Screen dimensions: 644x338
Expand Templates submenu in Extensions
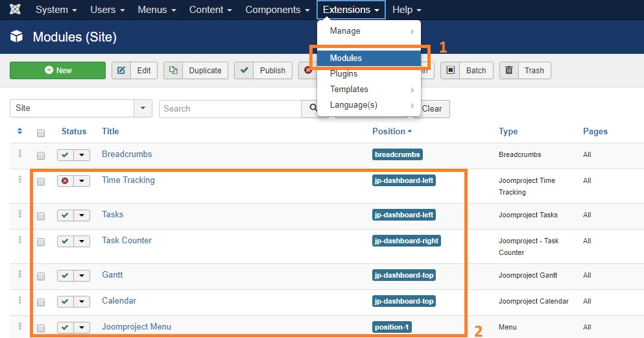pos(369,90)
